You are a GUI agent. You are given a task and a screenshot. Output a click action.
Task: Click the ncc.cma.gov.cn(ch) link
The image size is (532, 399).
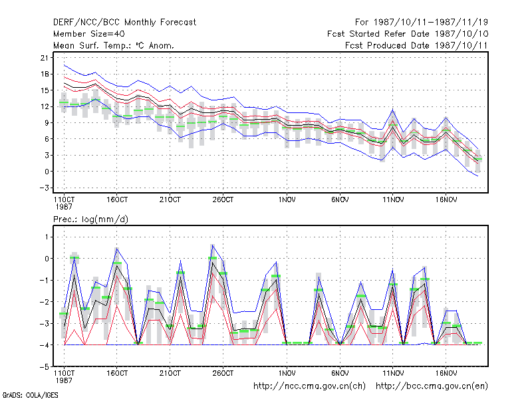coord(309,386)
